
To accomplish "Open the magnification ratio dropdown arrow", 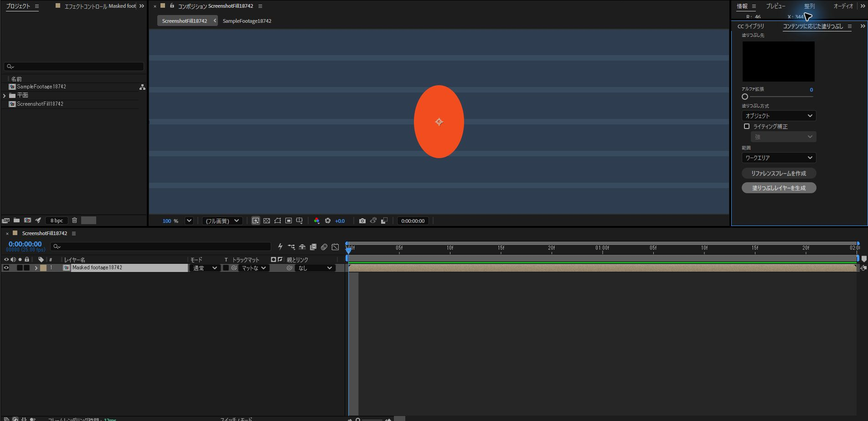I will point(189,221).
